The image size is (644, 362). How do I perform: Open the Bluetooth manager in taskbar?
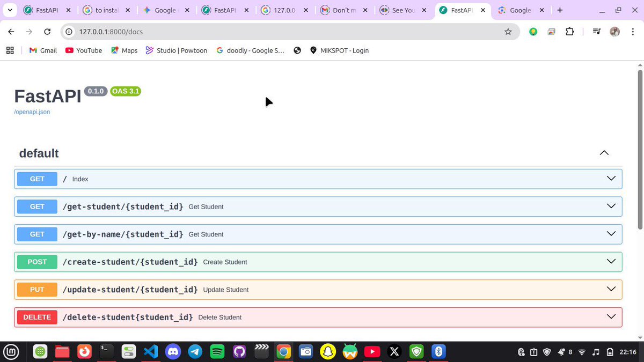(x=438, y=352)
